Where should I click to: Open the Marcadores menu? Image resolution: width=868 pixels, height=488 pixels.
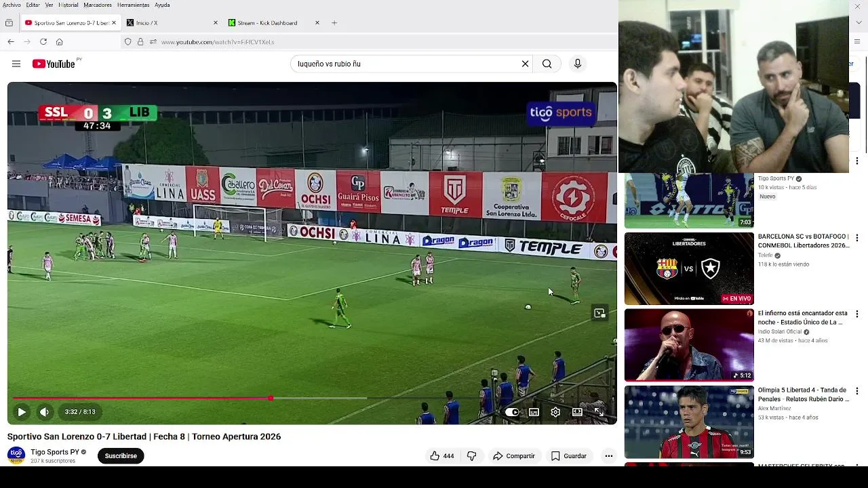pyautogui.click(x=98, y=5)
